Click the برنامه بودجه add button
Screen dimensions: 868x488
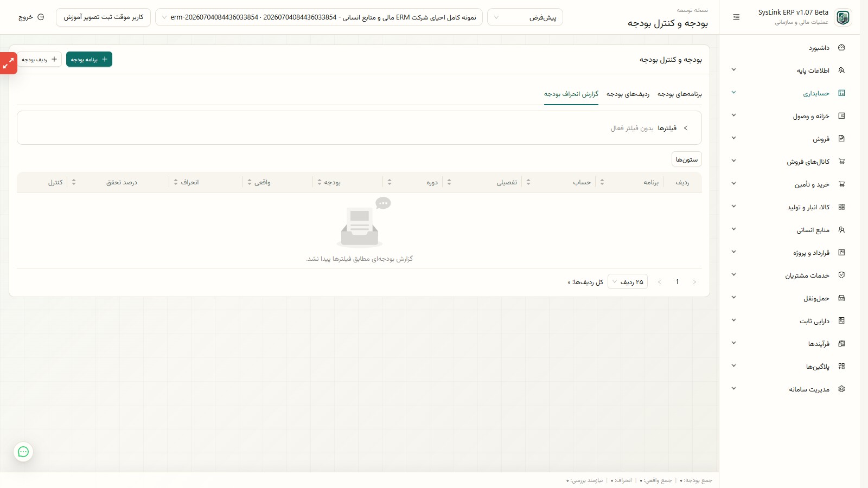click(x=89, y=59)
